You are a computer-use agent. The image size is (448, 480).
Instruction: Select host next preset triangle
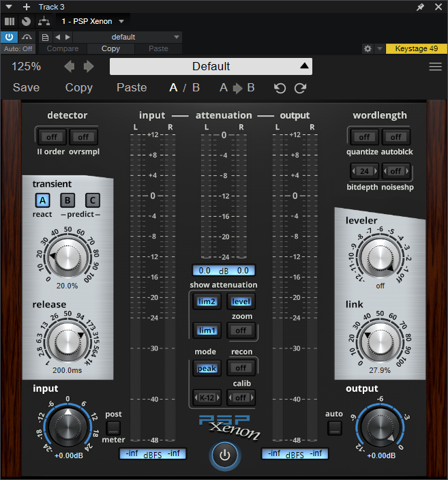click(x=68, y=37)
